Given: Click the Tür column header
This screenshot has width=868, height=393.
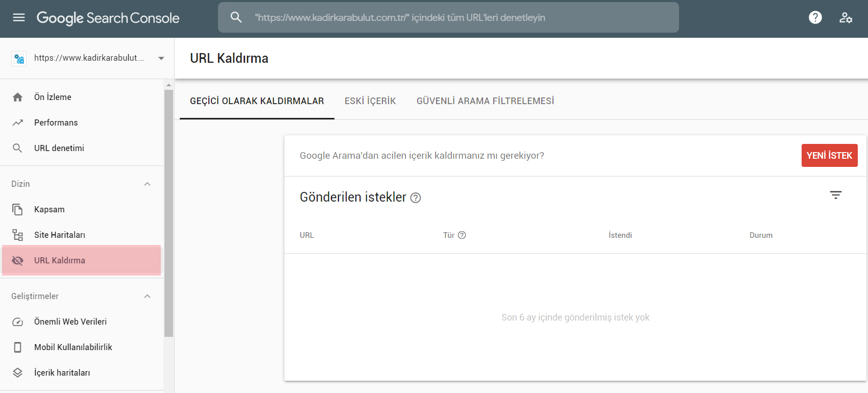Looking at the screenshot, I should coord(448,235).
